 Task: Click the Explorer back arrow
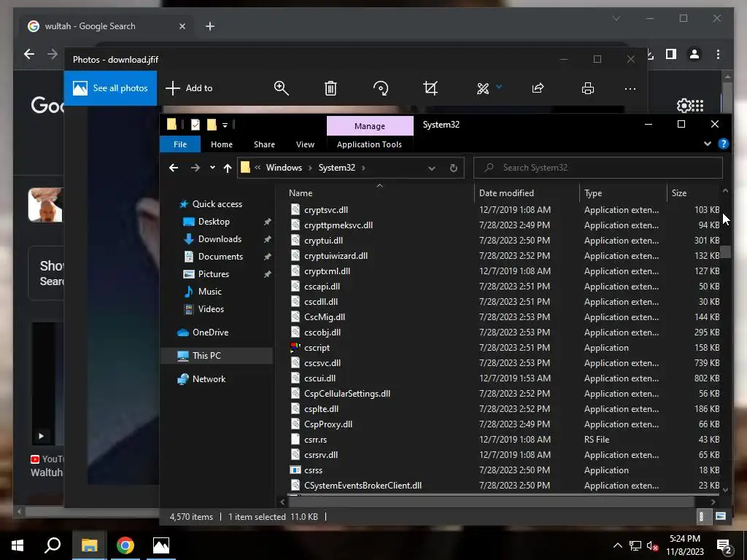pos(174,168)
